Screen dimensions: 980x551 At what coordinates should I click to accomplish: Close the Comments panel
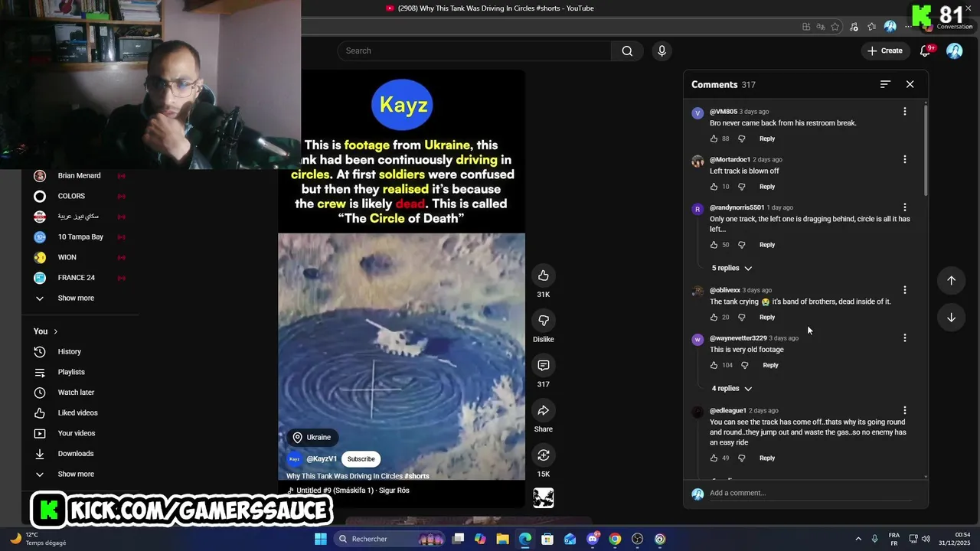coord(910,84)
